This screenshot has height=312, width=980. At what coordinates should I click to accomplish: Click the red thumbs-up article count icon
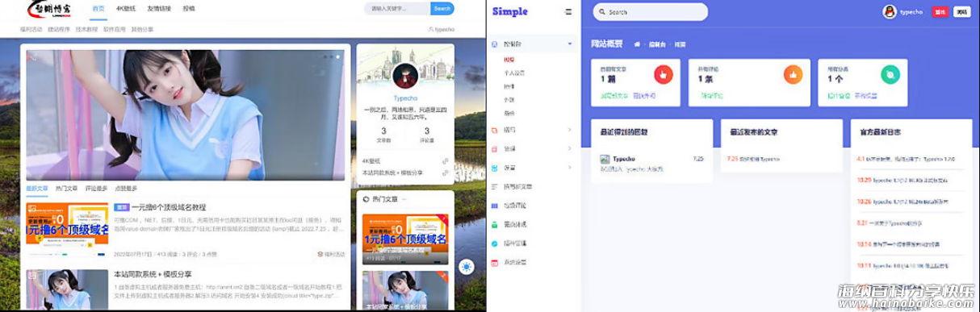click(x=663, y=75)
